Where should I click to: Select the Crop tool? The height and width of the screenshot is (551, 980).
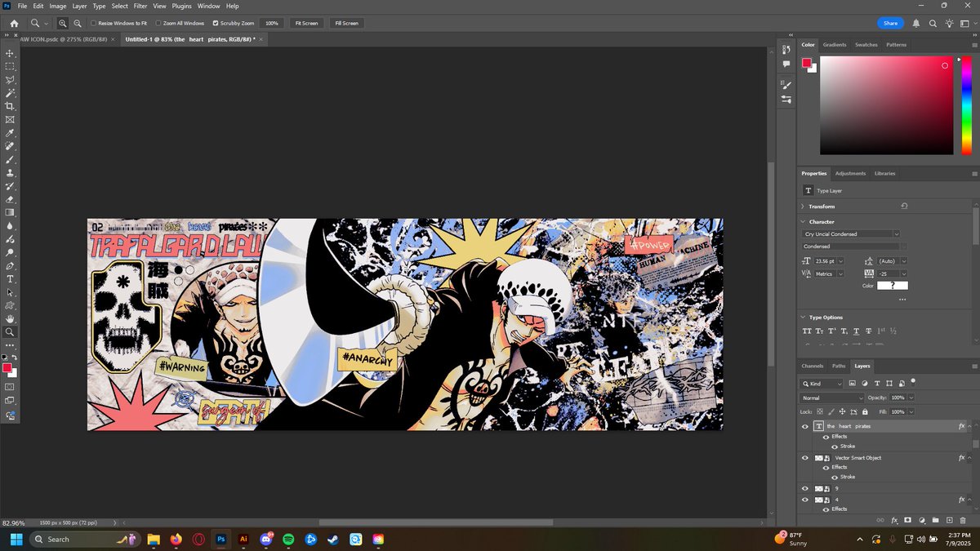point(10,106)
